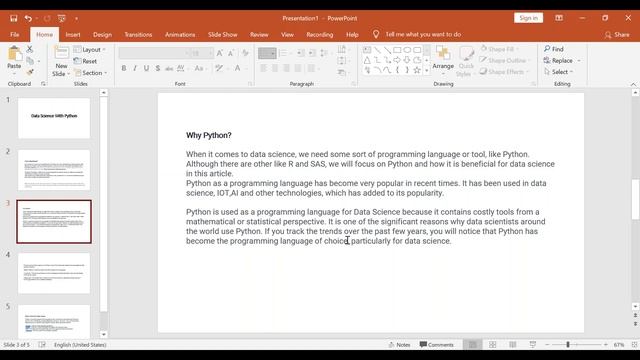The height and width of the screenshot is (360, 640).
Task: Click Replace button
Action: pos(562,60)
